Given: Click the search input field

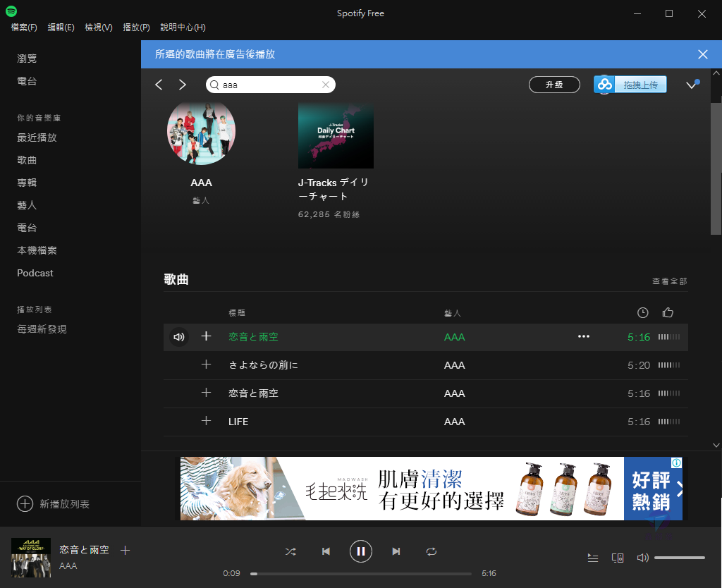Looking at the screenshot, I should (x=271, y=85).
